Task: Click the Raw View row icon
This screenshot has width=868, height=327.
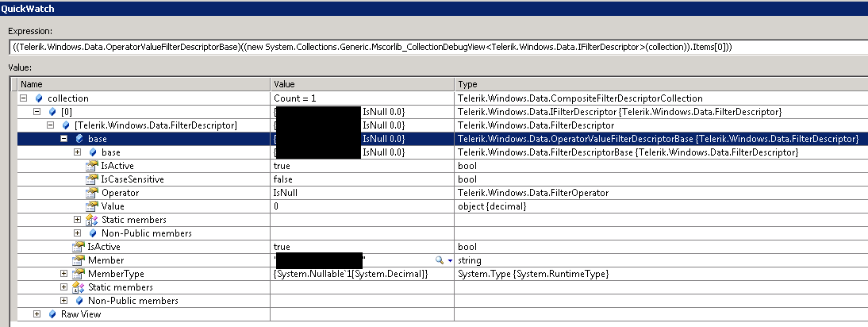Action: 52,314
